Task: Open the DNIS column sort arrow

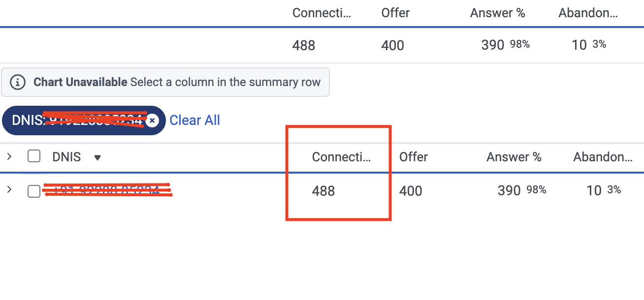Action: click(97, 158)
